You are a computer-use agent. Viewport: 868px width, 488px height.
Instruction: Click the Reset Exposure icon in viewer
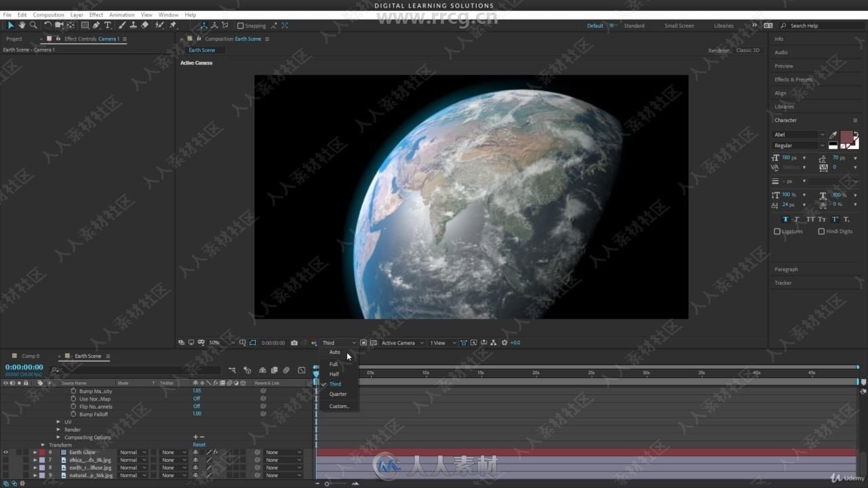tap(504, 343)
